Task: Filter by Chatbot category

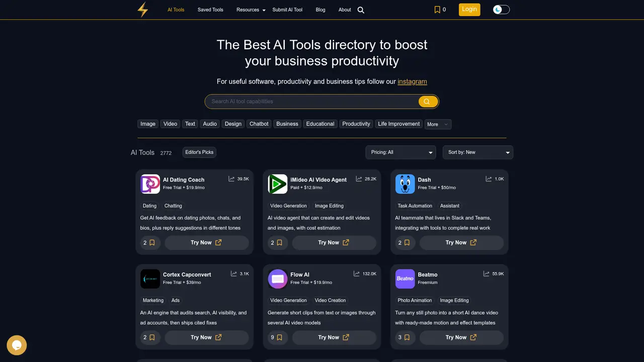Action: 259,124
